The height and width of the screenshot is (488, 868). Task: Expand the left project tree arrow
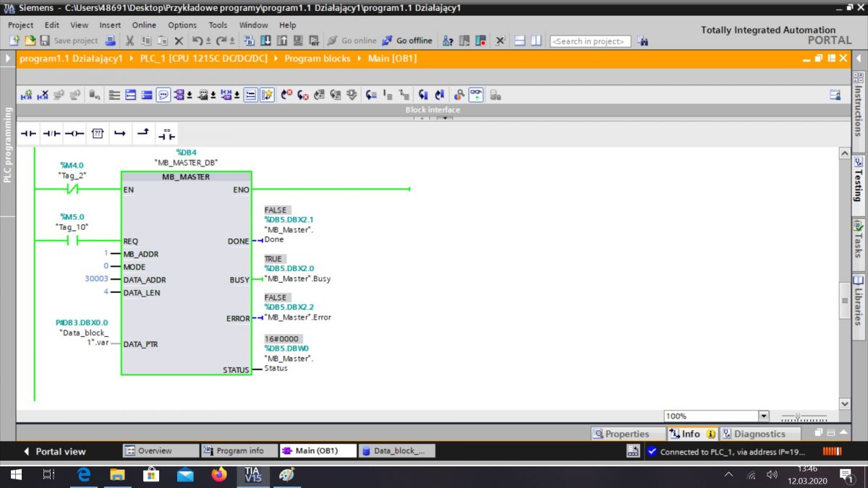[x=7, y=59]
